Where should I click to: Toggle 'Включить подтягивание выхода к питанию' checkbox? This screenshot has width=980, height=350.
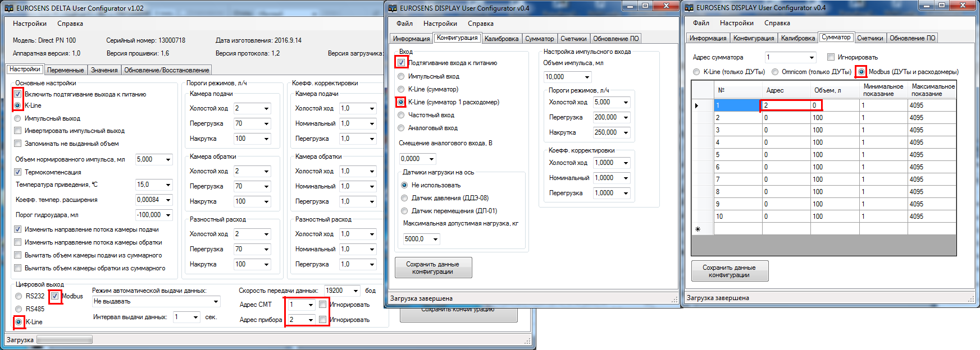18,94
